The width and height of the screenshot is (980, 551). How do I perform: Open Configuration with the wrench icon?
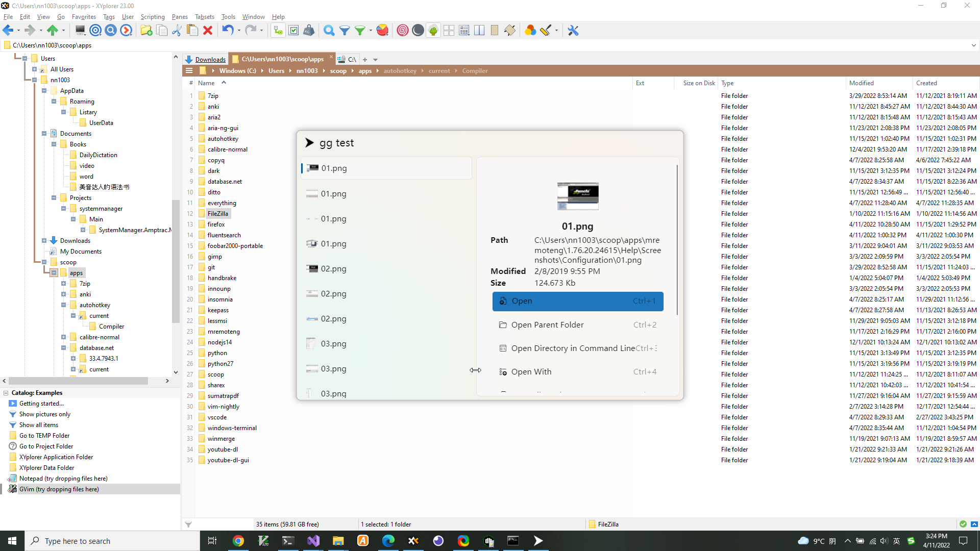tap(573, 30)
